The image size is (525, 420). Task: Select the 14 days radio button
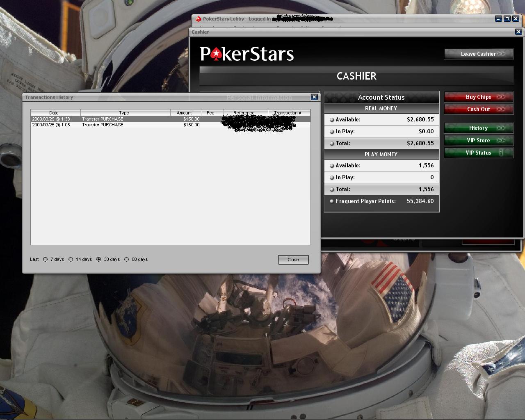pos(71,259)
